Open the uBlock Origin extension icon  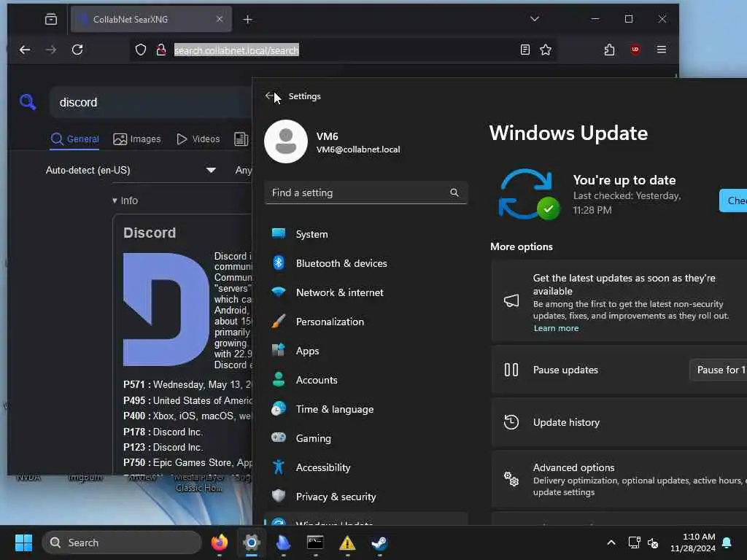[635, 50]
